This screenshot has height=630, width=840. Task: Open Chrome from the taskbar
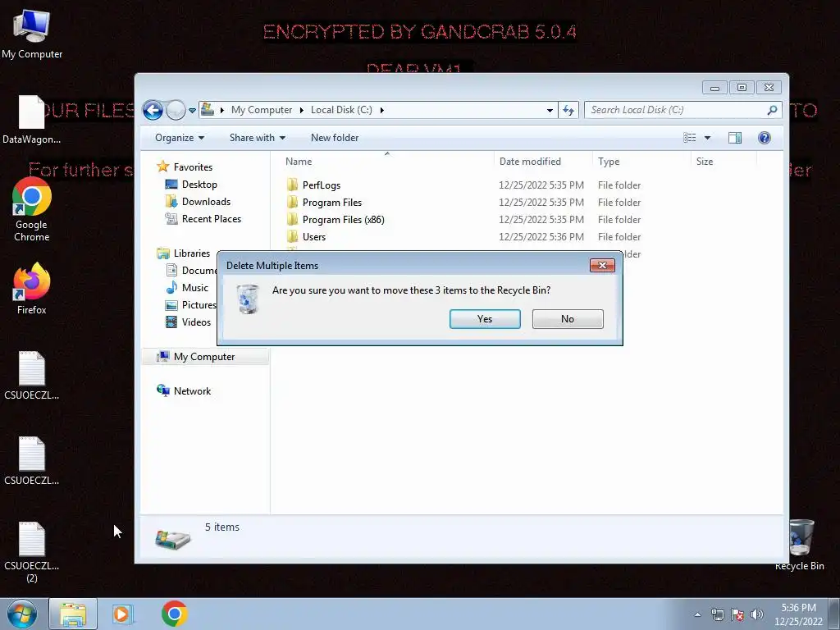174,614
